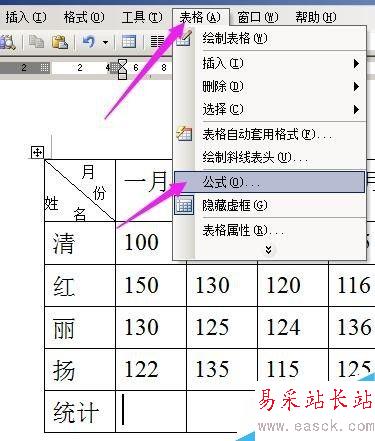Click the Columns toolbar icon
The image size is (375, 441).
click(157, 42)
